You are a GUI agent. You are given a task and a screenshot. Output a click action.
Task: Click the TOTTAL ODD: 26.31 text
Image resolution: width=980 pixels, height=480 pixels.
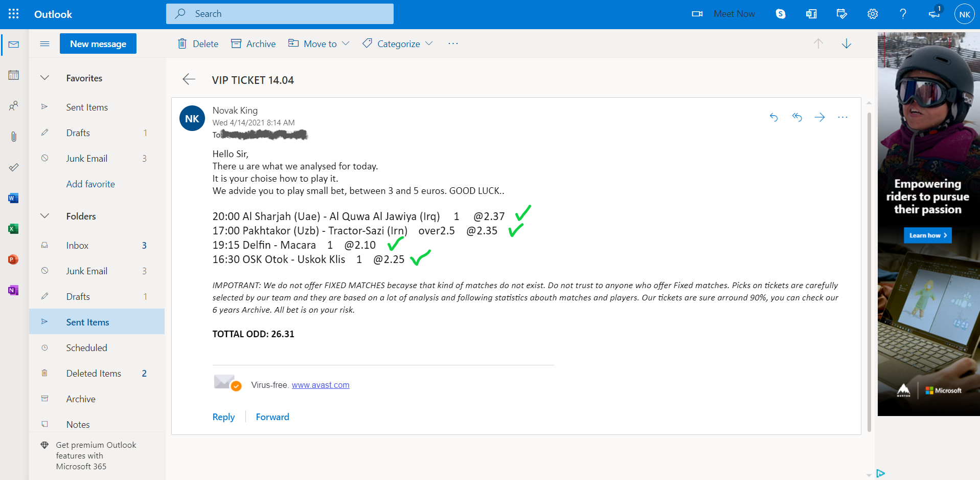(x=253, y=334)
